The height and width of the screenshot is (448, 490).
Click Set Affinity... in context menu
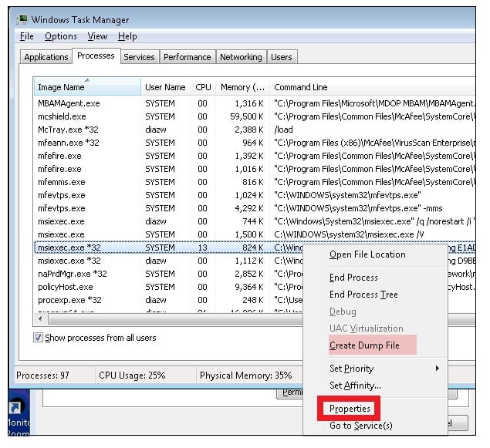pos(355,386)
